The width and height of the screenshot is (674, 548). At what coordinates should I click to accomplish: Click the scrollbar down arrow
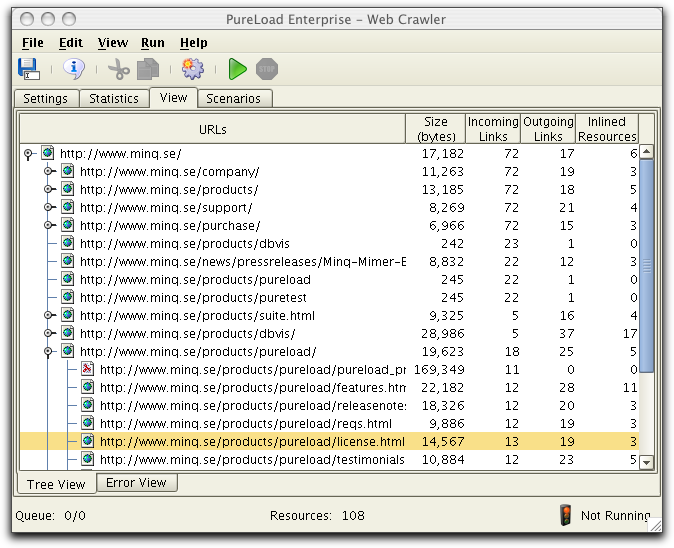tap(646, 462)
